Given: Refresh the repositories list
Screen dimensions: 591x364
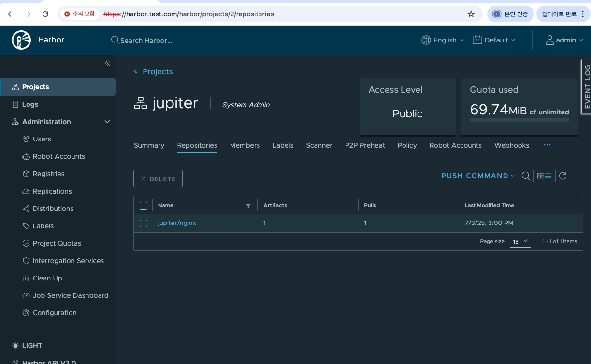Looking at the screenshot, I should click(x=562, y=176).
